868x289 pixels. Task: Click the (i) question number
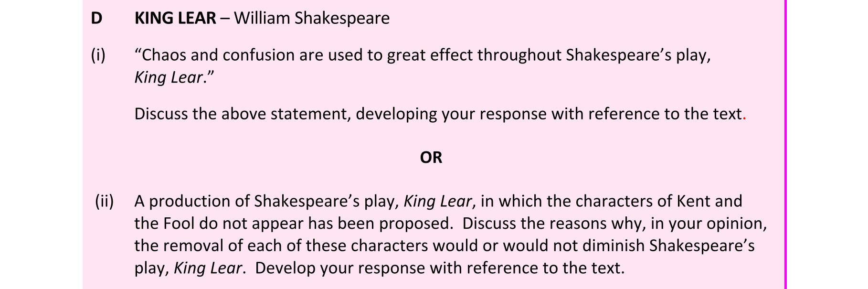point(98,55)
